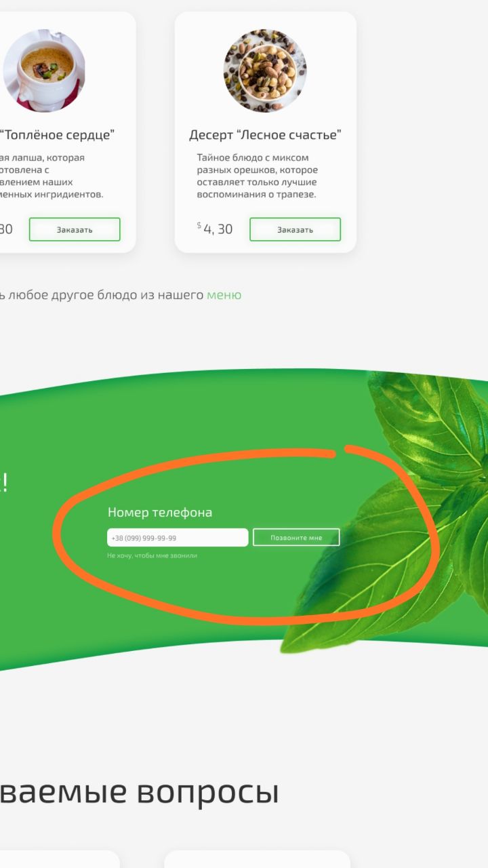This screenshot has width=488, height=868.
Task: Select the $4, 30 price label
Action: point(215,229)
